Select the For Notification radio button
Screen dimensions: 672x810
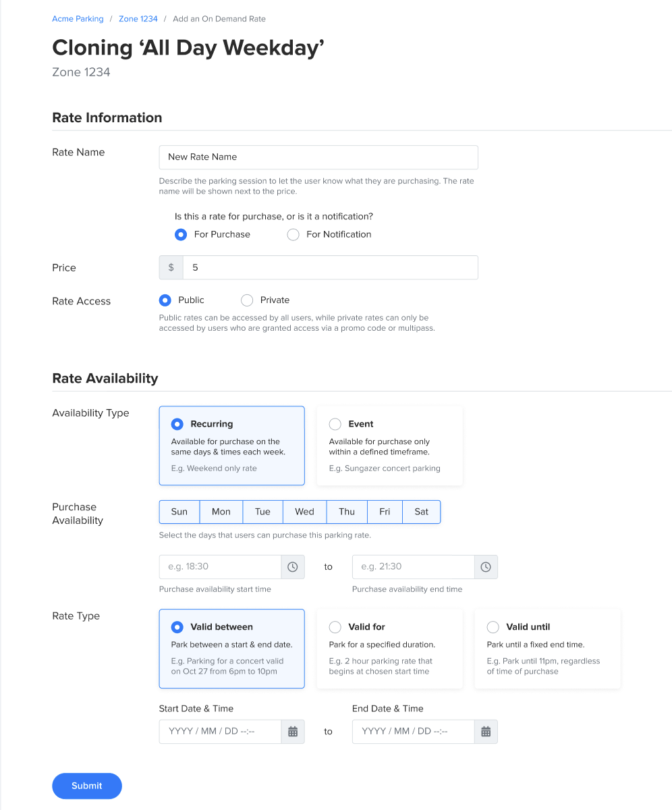pyautogui.click(x=293, y=235)
